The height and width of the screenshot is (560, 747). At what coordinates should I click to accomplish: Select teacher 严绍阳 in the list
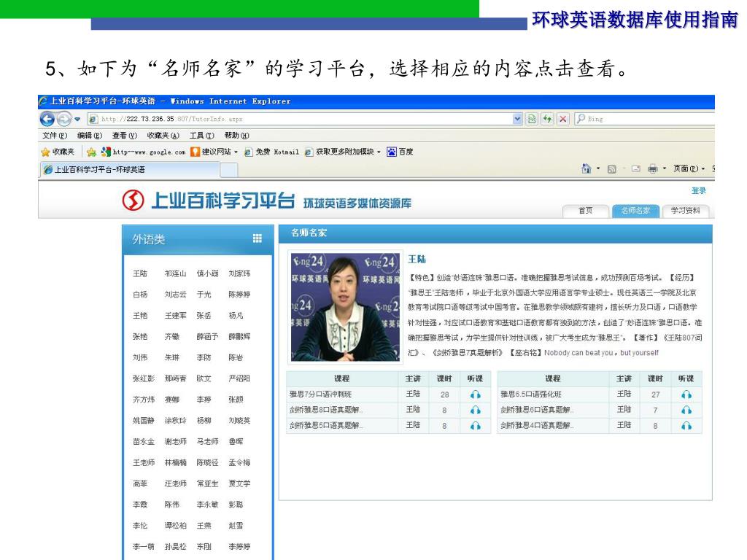point(239,378)
